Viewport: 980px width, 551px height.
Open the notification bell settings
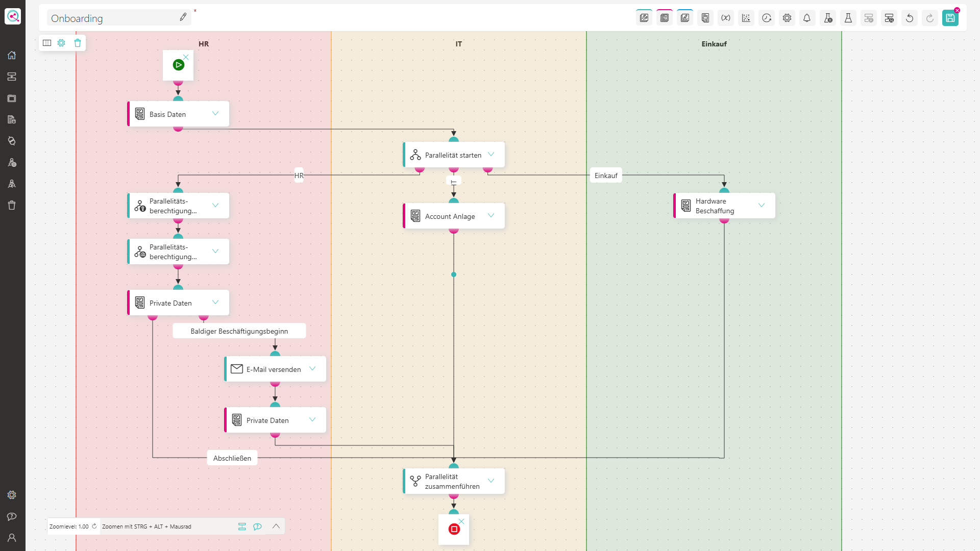(807, 18)
